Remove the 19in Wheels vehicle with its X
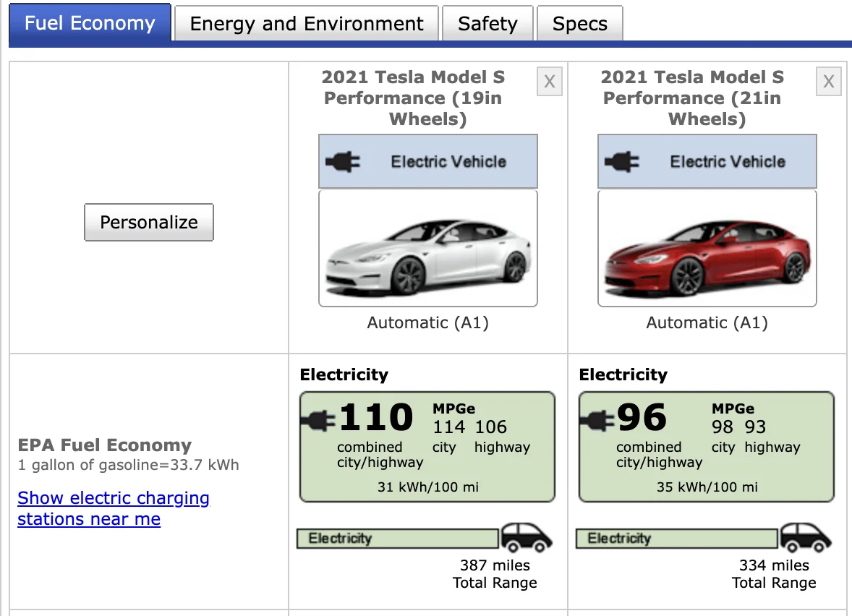Image resolution: width=852 pixels, height=616 pixels. [549, 81]
